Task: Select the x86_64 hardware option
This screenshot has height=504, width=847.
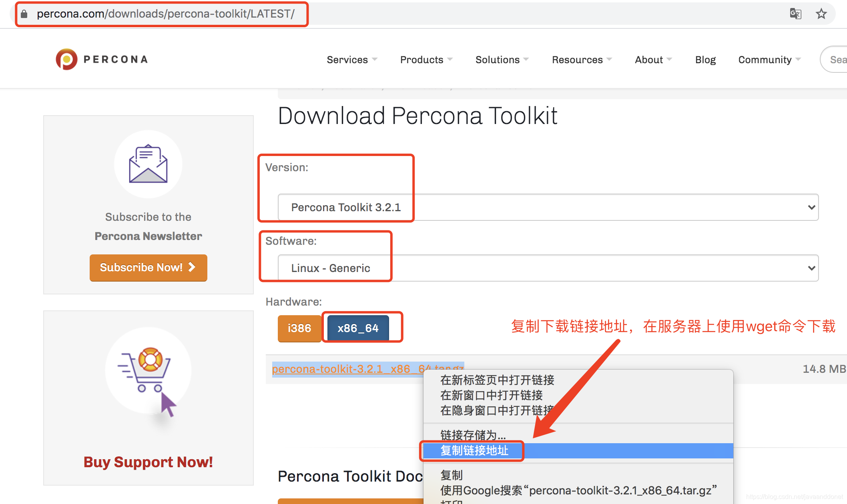Action: [358, 328]
